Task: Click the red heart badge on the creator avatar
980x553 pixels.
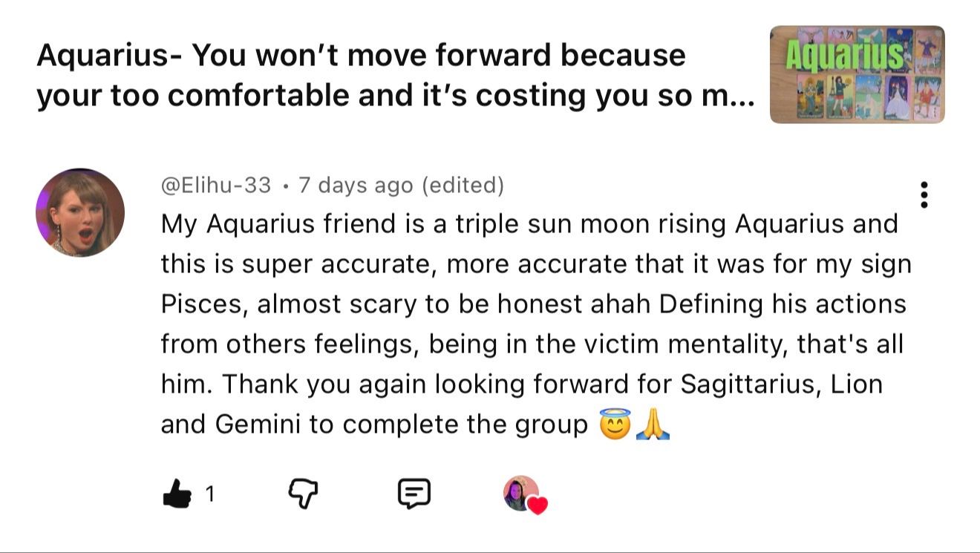Action: [x=538, y=505]
